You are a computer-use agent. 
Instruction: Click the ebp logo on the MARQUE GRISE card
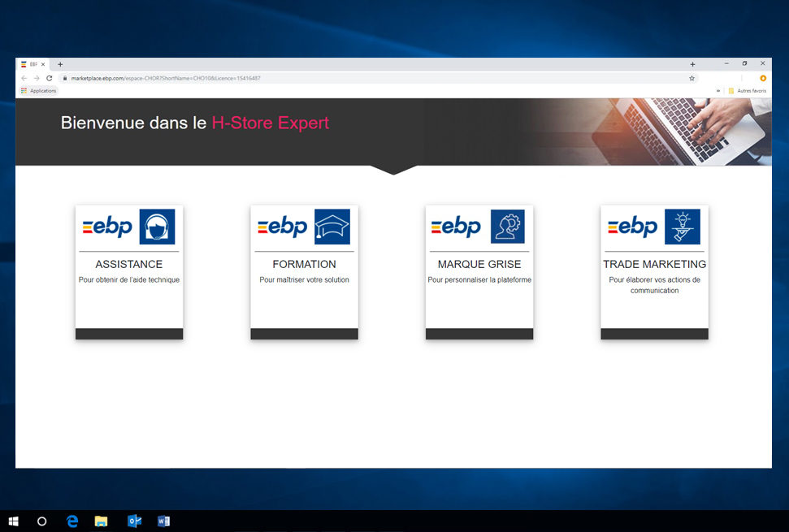tap(456, 227)
